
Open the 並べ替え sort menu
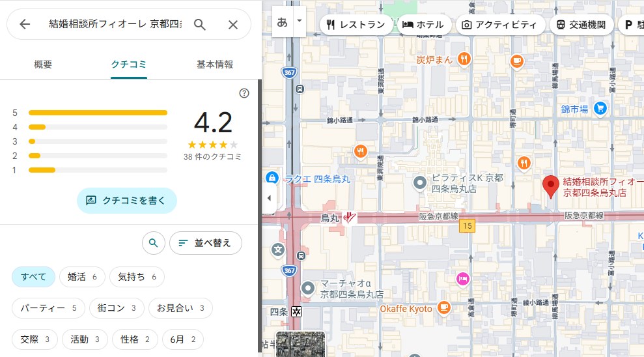click(206, 243)
